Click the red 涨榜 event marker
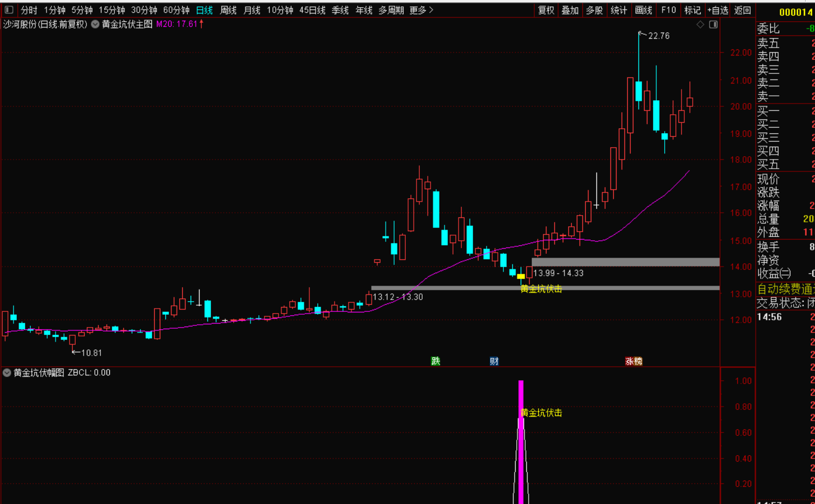 point(633,361)
